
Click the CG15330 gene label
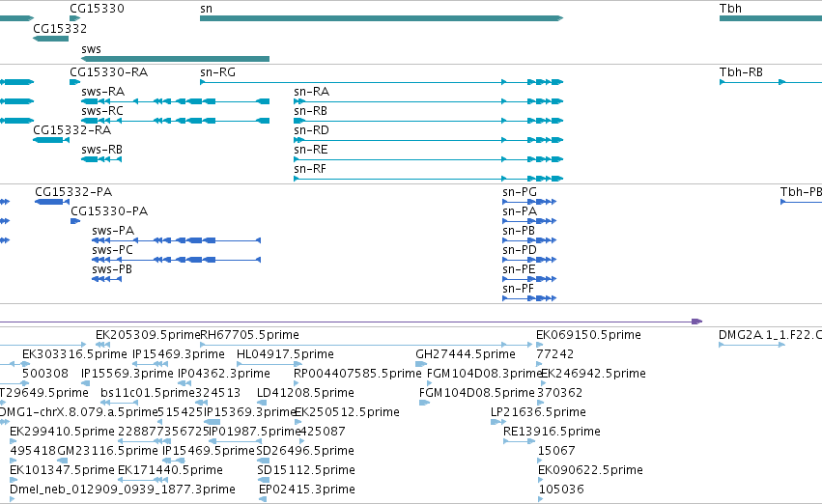coord(97,9)
